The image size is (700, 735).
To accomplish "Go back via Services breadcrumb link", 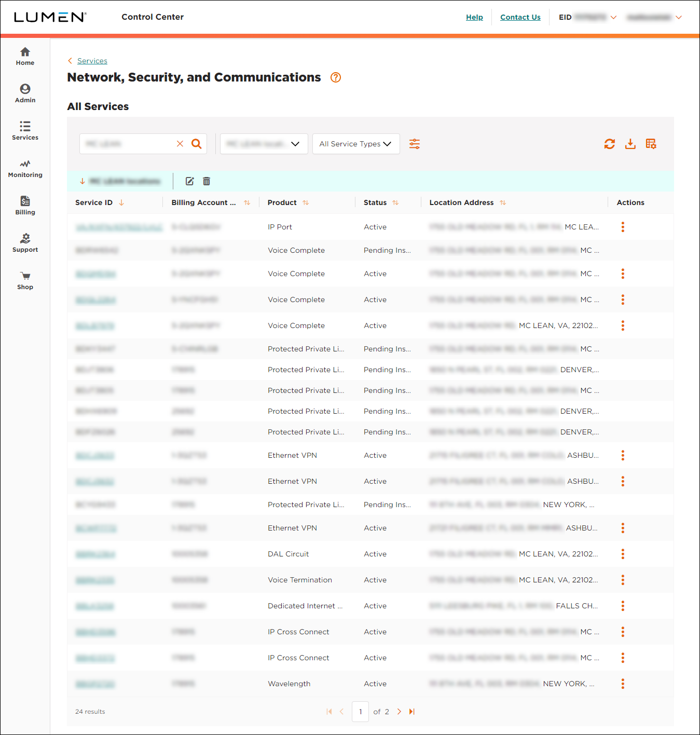I will tap(92, 61).
